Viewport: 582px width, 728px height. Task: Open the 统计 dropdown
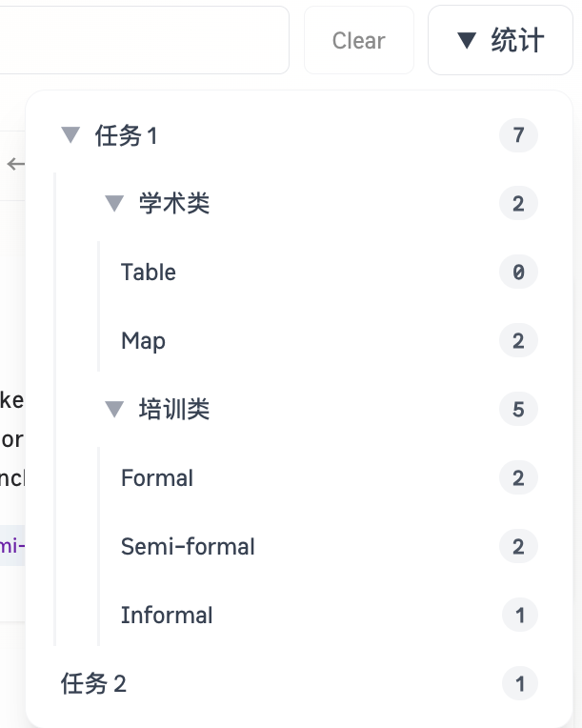[500, 40]
